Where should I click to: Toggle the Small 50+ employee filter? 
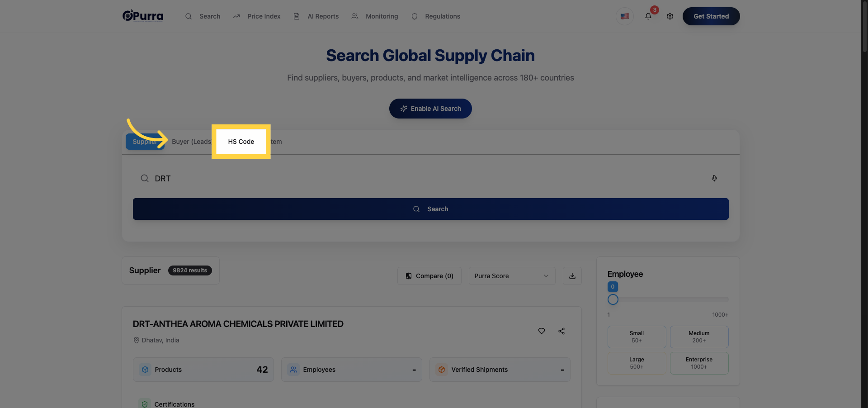coord(637,337)
